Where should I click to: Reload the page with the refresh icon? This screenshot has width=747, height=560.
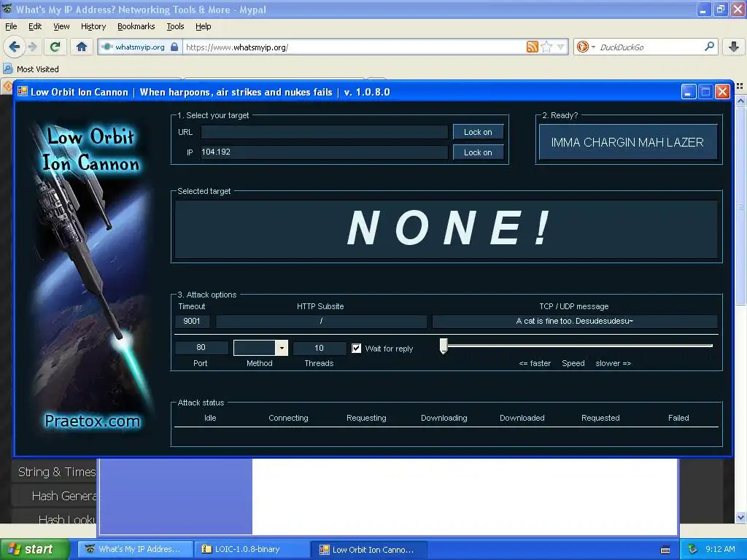pos(55,47)
